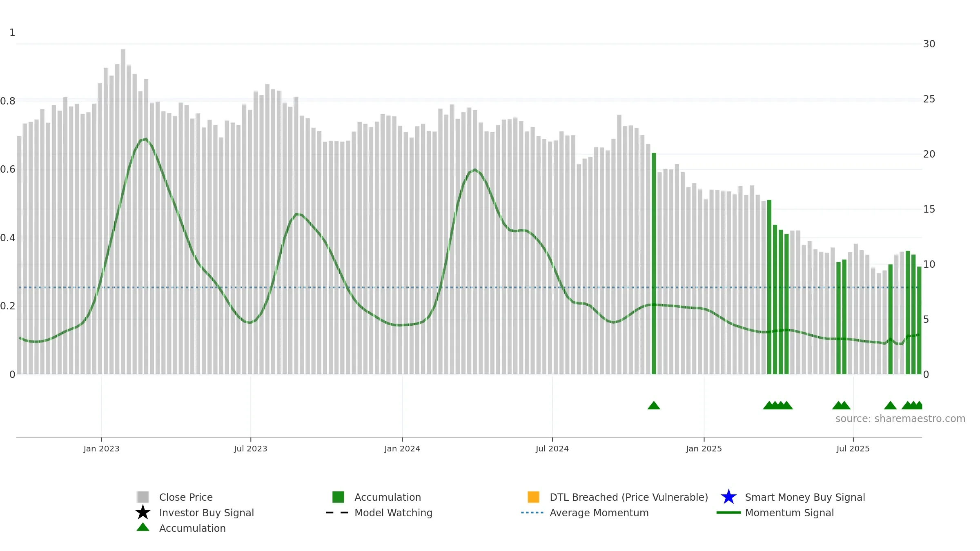The width and height of the screenshot is (980, 551).
Task: Click the green Accumulation triangle legend icon
Action: click(143, 527)
